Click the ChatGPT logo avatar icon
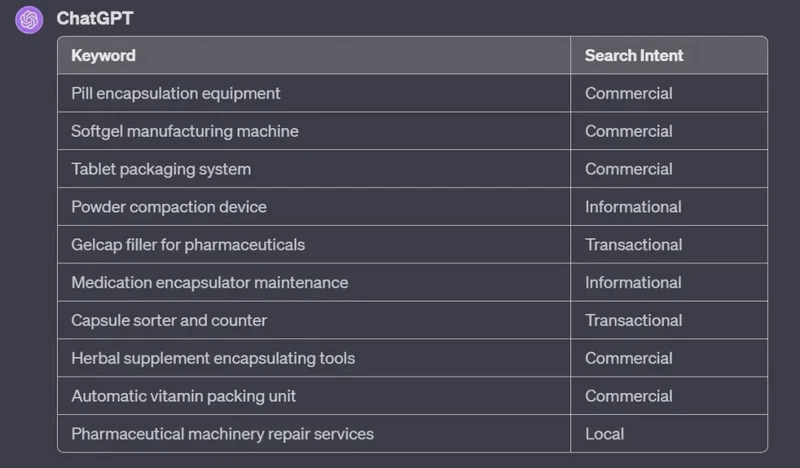The image size is (800, 468). coord(29,19)
